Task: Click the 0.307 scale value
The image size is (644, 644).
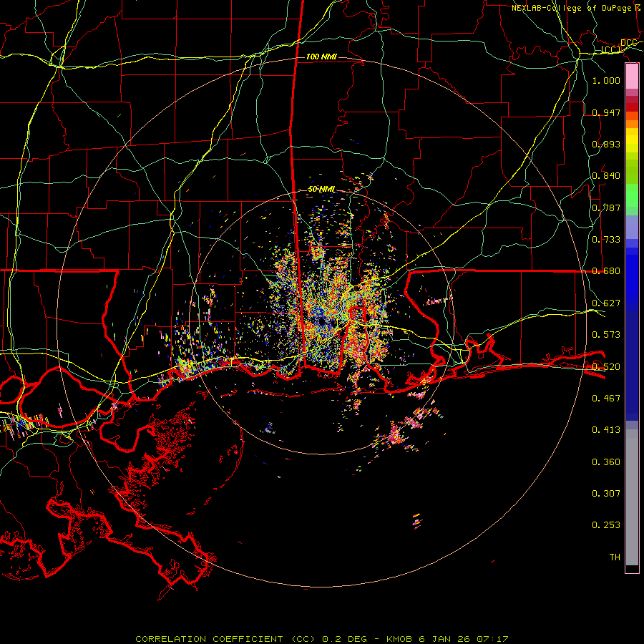Action: pyautogui.click(x=606, y=494)
